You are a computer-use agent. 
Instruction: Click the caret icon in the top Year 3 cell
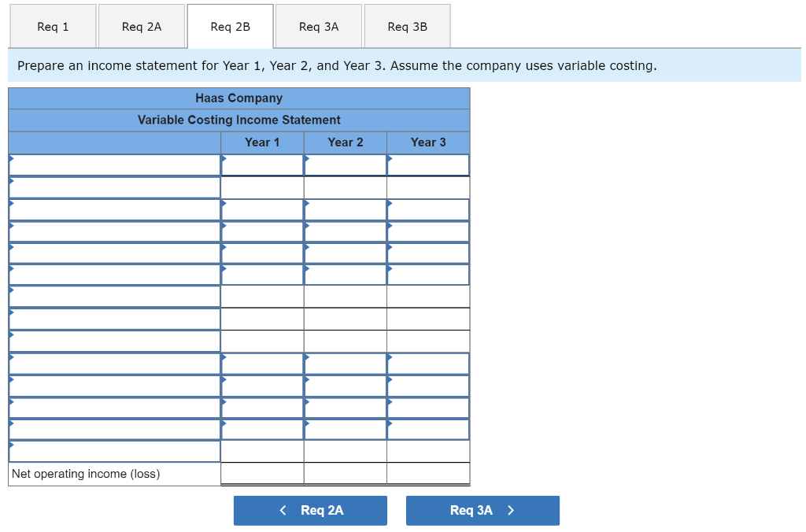pos(390,161)
